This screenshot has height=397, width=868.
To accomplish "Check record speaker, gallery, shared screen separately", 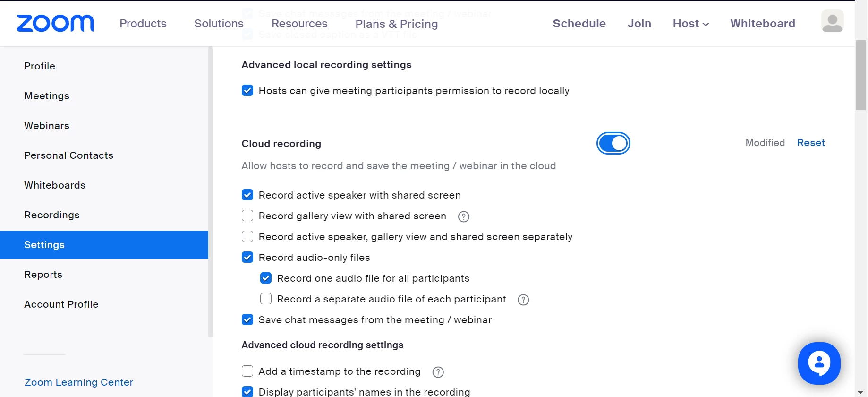I will [247, 236].
